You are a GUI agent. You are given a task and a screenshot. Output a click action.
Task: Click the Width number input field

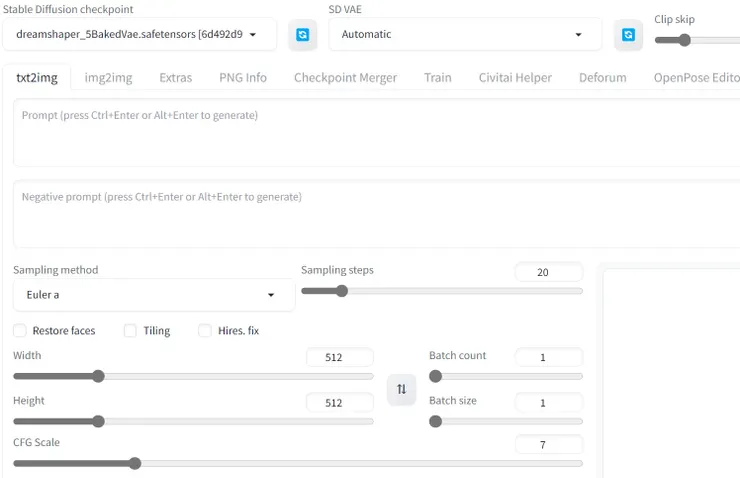[x=340, y=357]
